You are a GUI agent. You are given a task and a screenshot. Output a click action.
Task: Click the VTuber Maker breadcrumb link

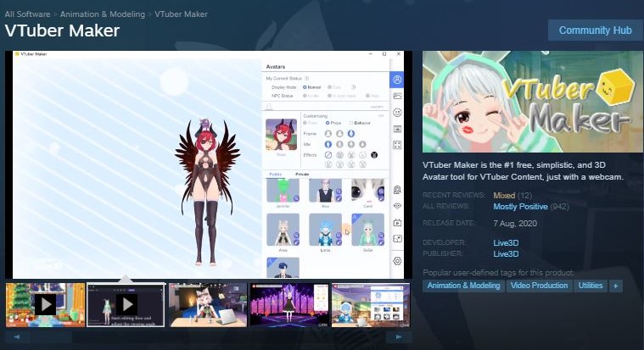181,14
